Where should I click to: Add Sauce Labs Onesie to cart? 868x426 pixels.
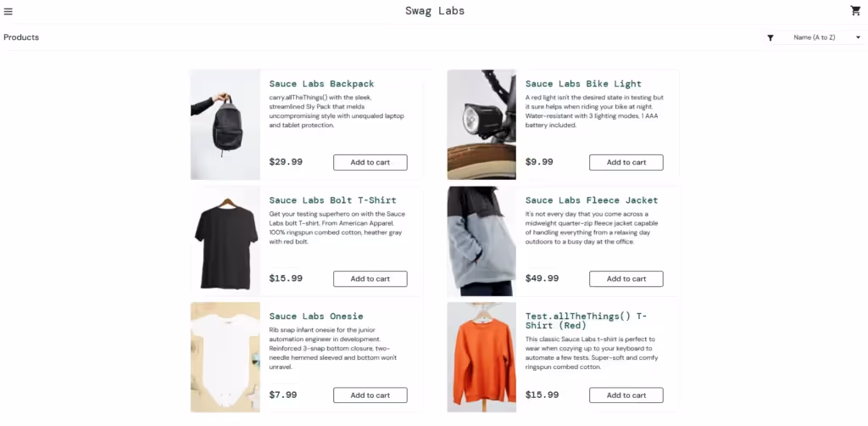(370, 395)
